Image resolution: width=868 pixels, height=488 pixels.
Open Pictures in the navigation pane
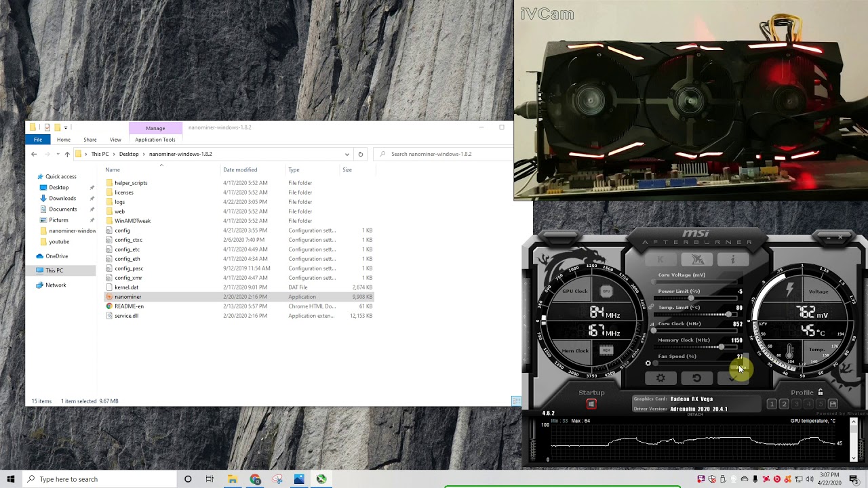coord(58,220)
